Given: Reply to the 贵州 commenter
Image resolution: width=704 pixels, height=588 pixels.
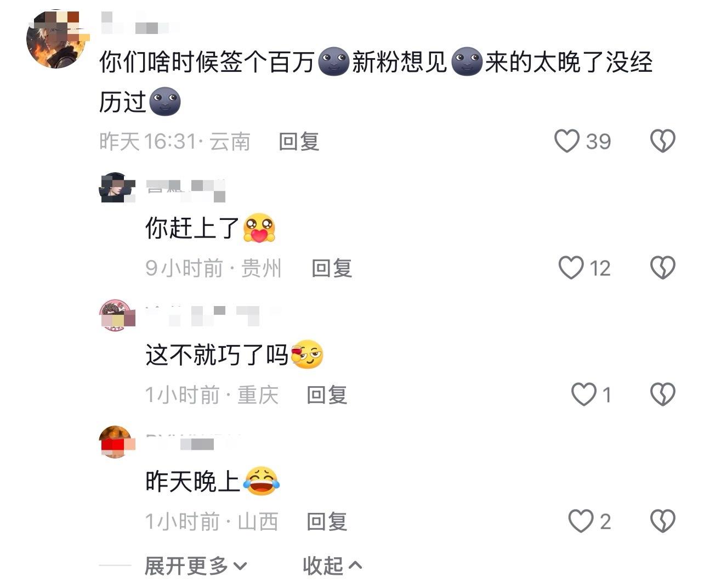Looking at the screenshot, I should 332,268.
